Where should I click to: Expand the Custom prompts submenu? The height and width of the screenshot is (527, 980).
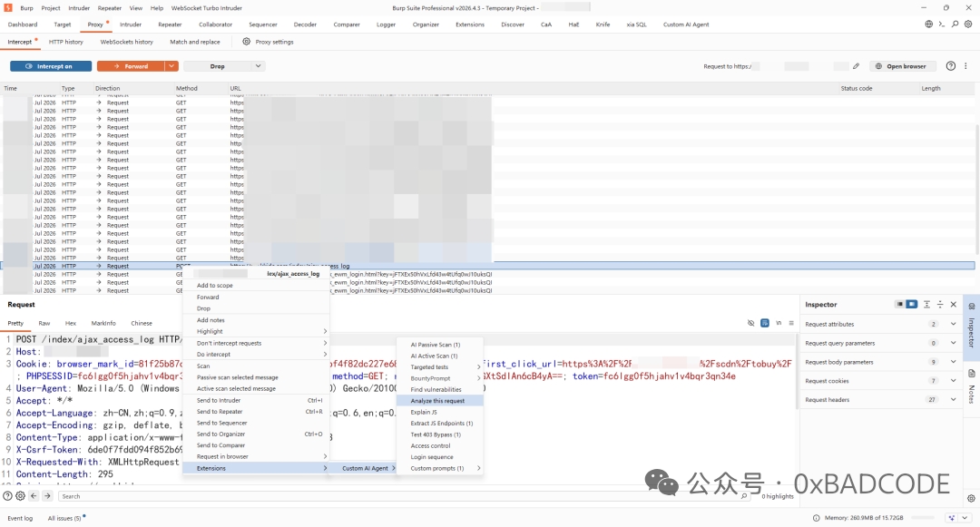click(439, 468)
